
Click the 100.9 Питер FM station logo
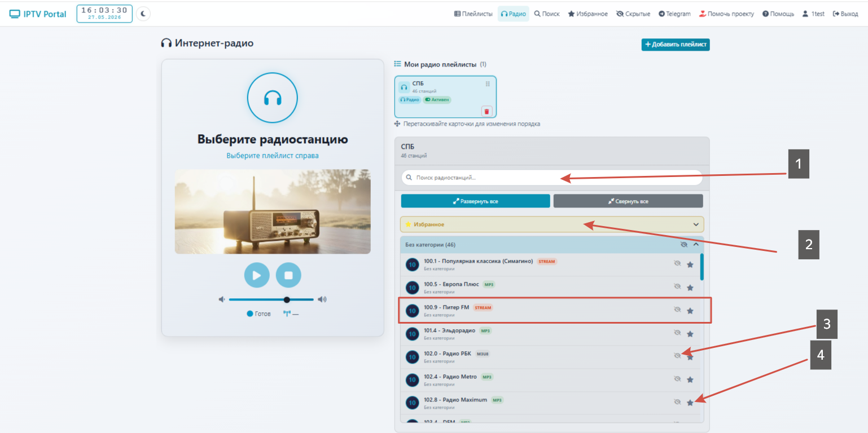pos(413,311)
